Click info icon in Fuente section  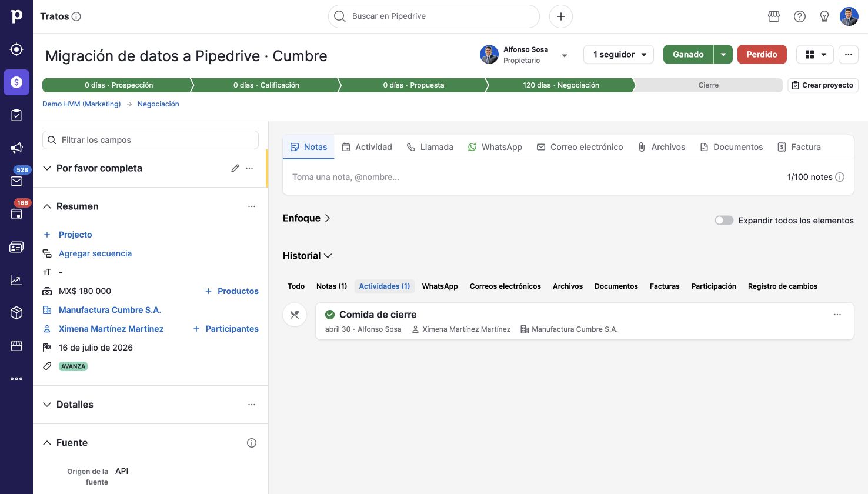pos(252,443)
